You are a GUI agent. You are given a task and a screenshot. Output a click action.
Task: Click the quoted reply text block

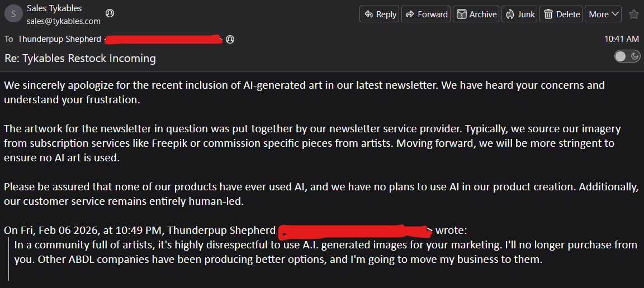coord(325,252)
